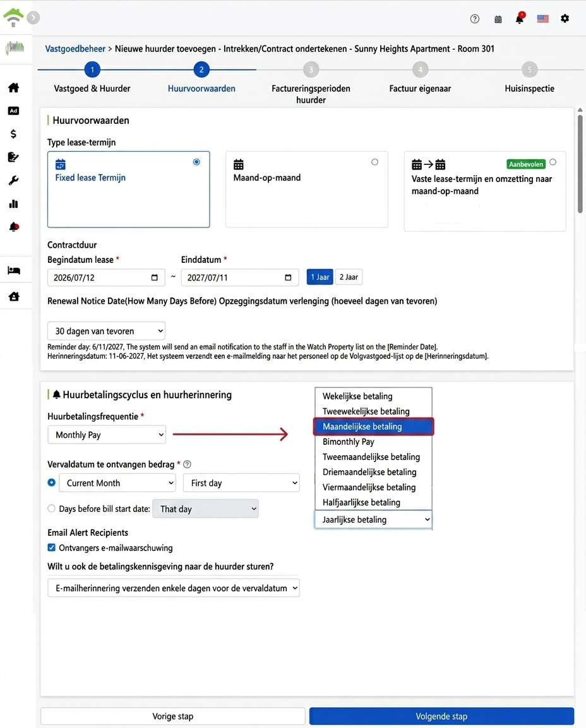
Task: Click the page vertical scrollbar thumb
Action: tap(580, 164)
